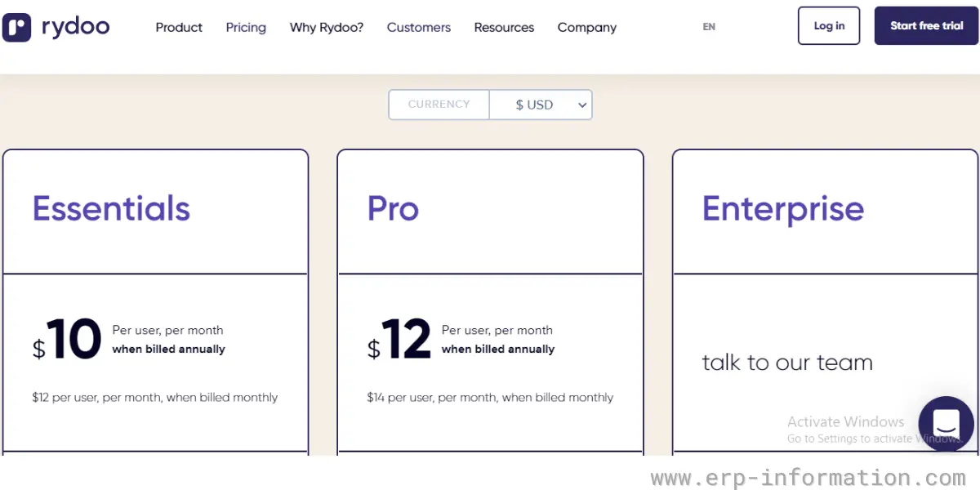Open the chat support widget
980x490 pixels.
point(946,424)
